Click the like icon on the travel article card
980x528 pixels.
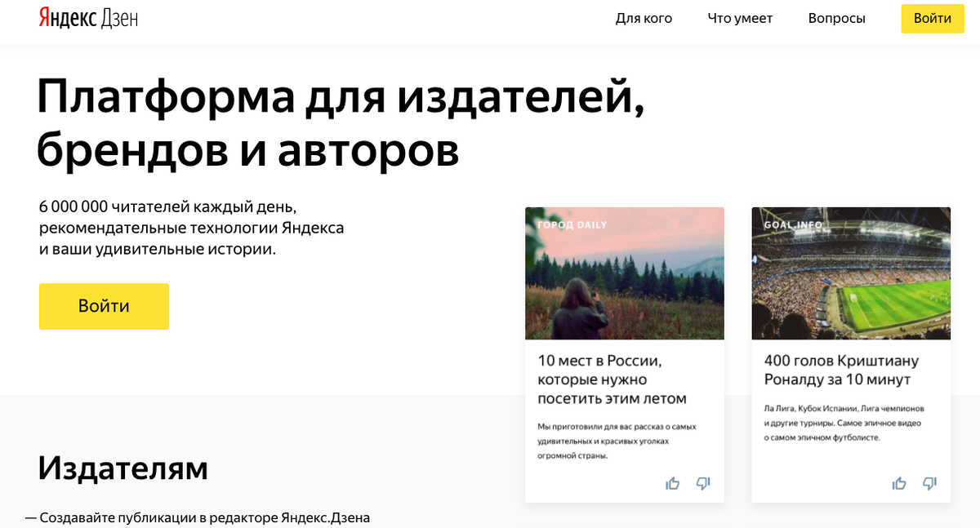(x=672, y=483)
